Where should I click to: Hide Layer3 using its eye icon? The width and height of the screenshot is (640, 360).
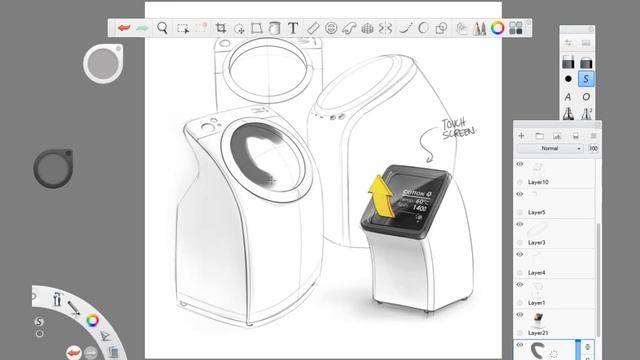coord(520,224)
